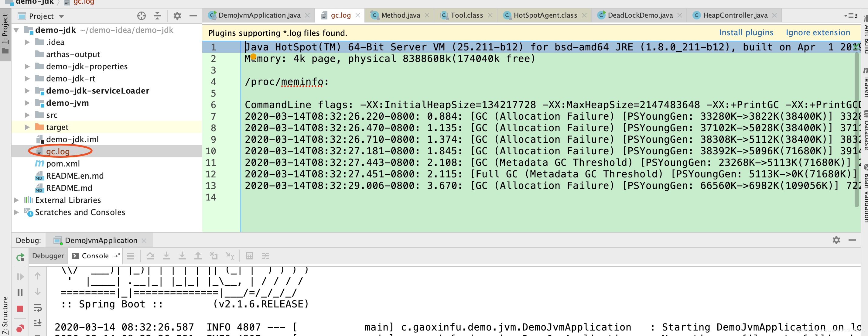Expand Scratches and Consoles node
Image resolution: width=868 pixels, height=336 pixels.
[x=16, y=212]
